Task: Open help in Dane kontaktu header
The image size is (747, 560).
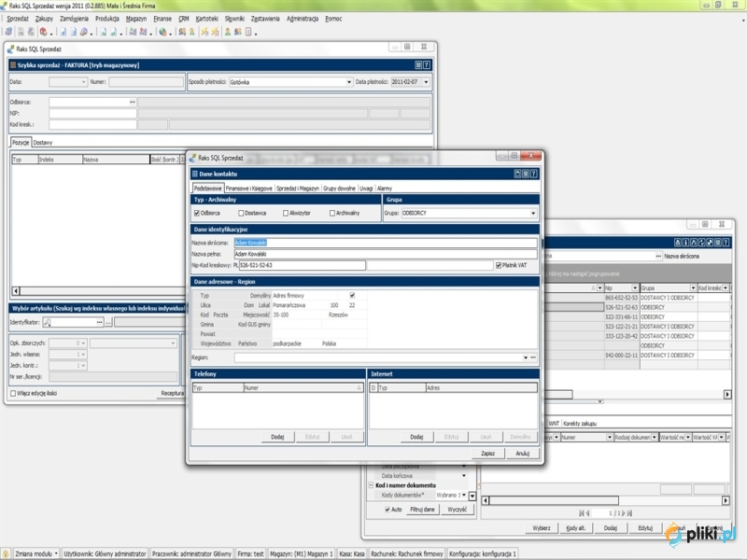Action: 534,174
